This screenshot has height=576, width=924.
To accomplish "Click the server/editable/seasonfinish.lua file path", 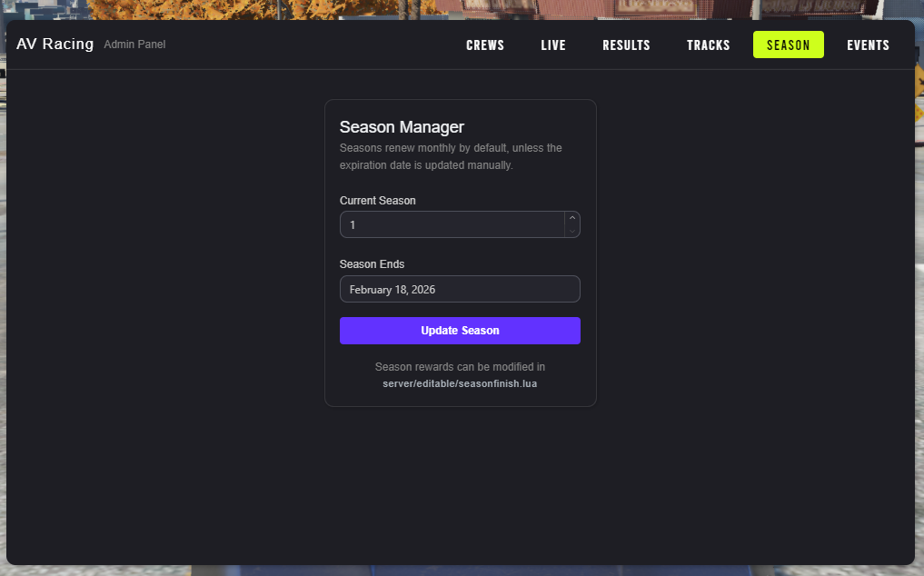I will tap(460, 384).
